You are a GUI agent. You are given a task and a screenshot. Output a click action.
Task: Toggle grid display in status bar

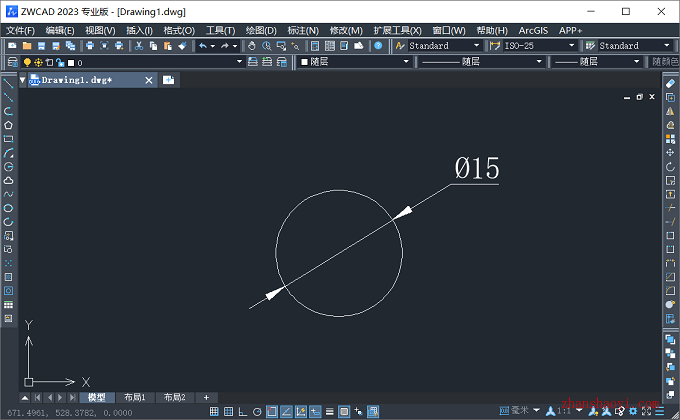point(229,411)
